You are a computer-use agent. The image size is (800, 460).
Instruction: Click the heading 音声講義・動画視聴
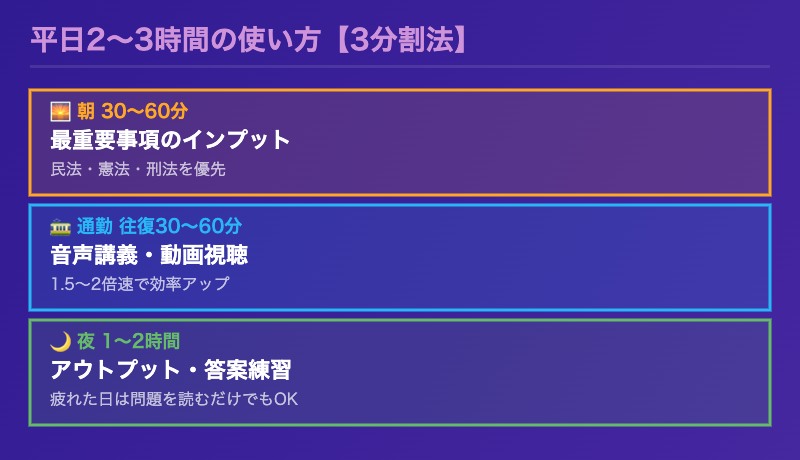(x=149, y=255)
